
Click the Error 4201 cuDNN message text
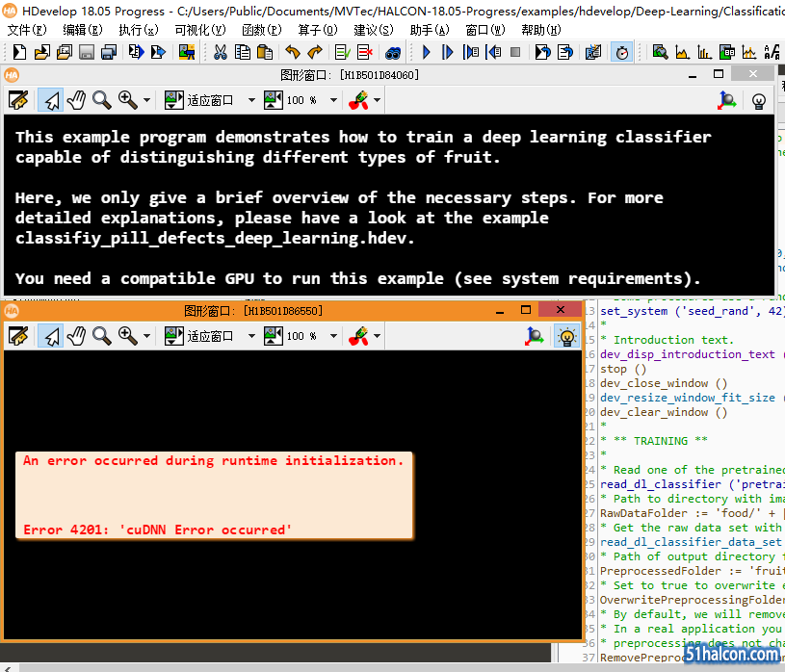click(x=157, y=530)
